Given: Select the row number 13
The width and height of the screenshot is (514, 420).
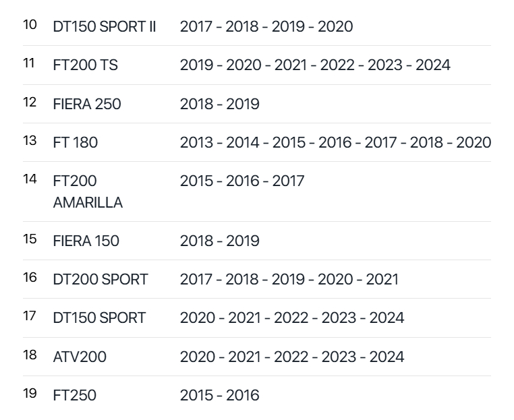Looking at the screenshot, I should 30,141.
